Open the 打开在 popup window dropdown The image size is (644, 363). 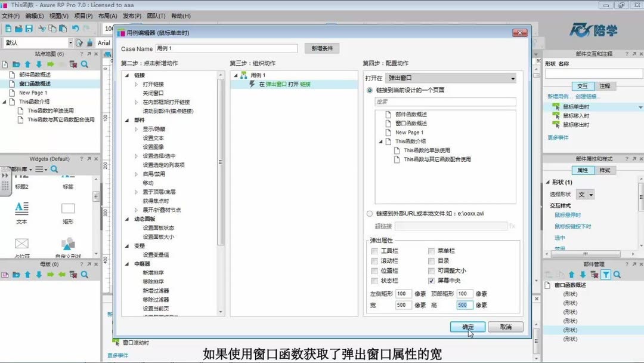512,78
